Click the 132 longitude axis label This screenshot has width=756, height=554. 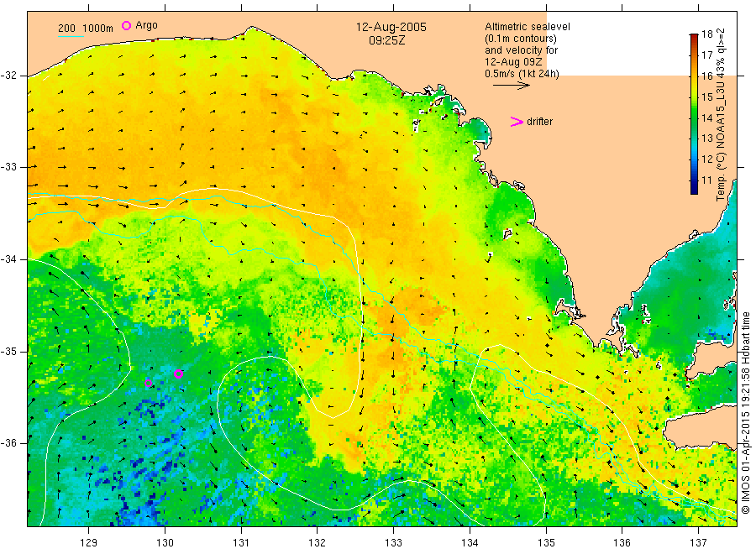click(x=318, y=543)
